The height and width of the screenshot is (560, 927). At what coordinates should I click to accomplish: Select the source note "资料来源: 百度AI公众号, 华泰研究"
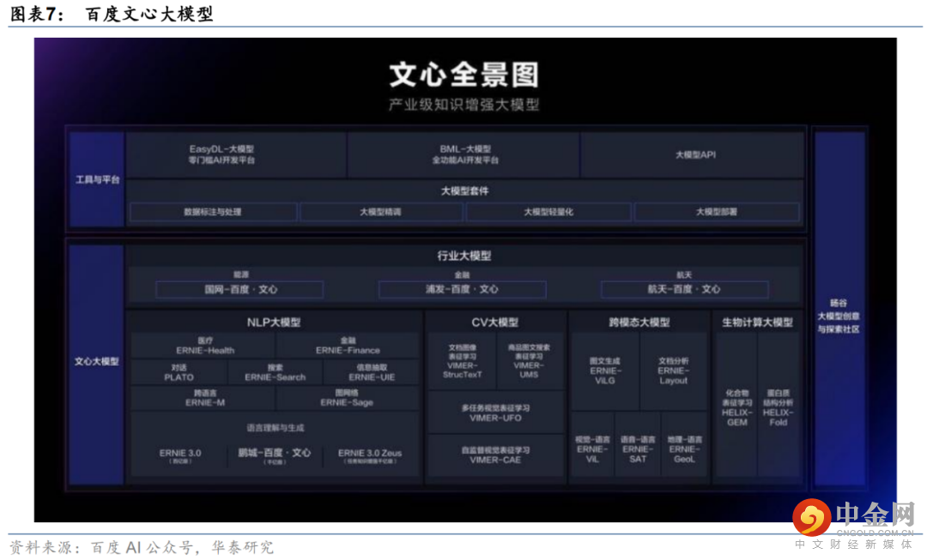(x=142, y=547)
